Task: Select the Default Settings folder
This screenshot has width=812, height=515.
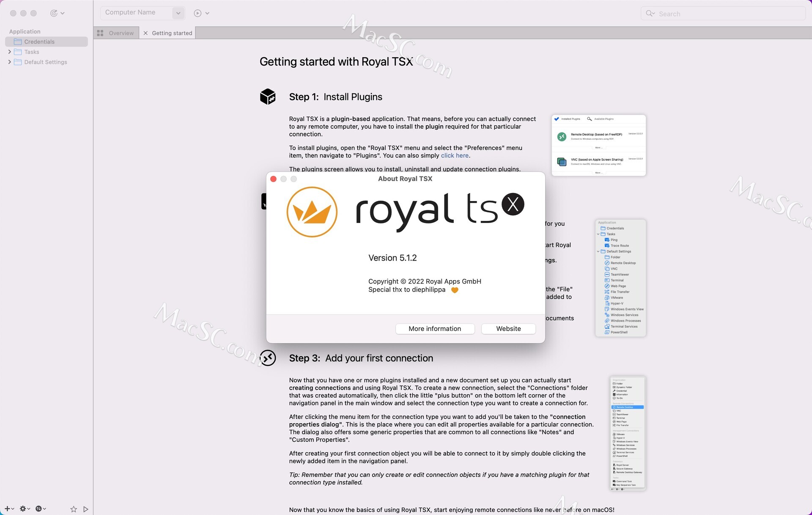Action: (x=45, y=62)
